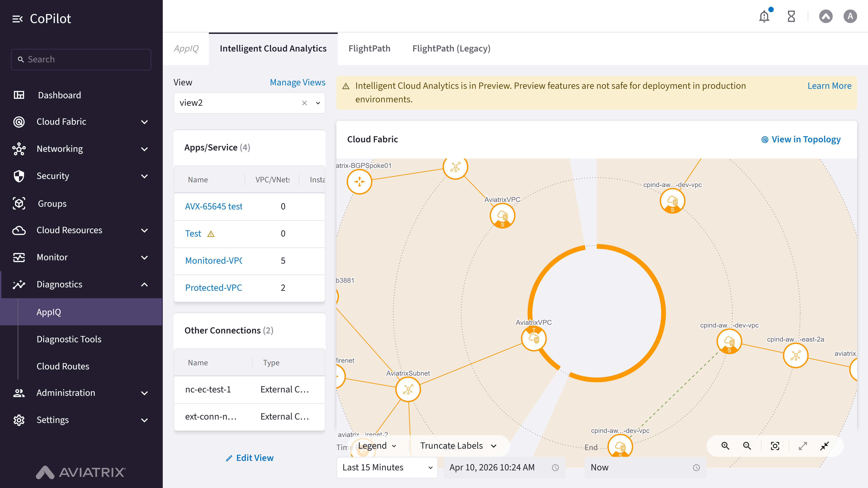Click the AviatrixSubnet gateway node

point(408,389)
